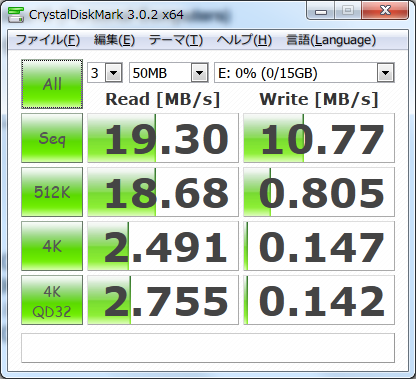Viewport: 416px width, 379px height.
Task: Click the 512K write result 0.805
Action: click(x=319, y=192)
